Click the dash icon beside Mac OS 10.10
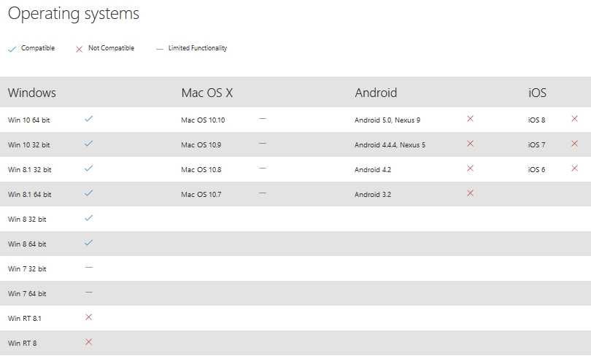Image resolution: width=591 pixels, height=364 pixels. 263,119
